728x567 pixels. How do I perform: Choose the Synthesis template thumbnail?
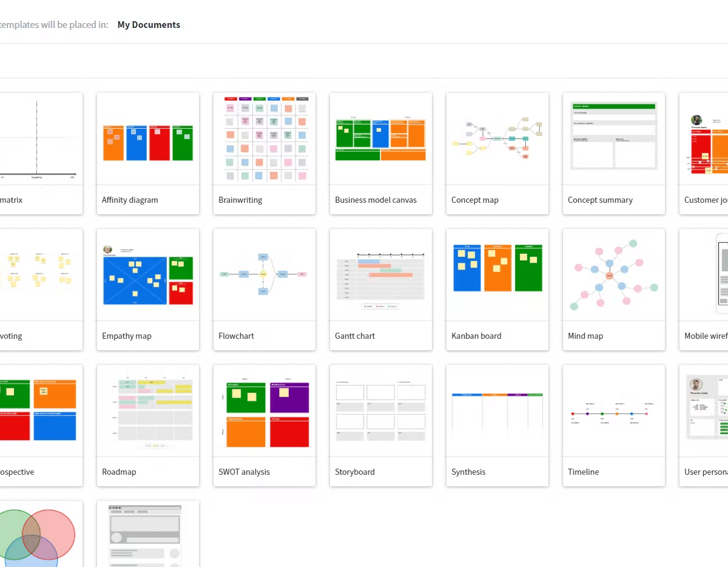pos(497,411)
